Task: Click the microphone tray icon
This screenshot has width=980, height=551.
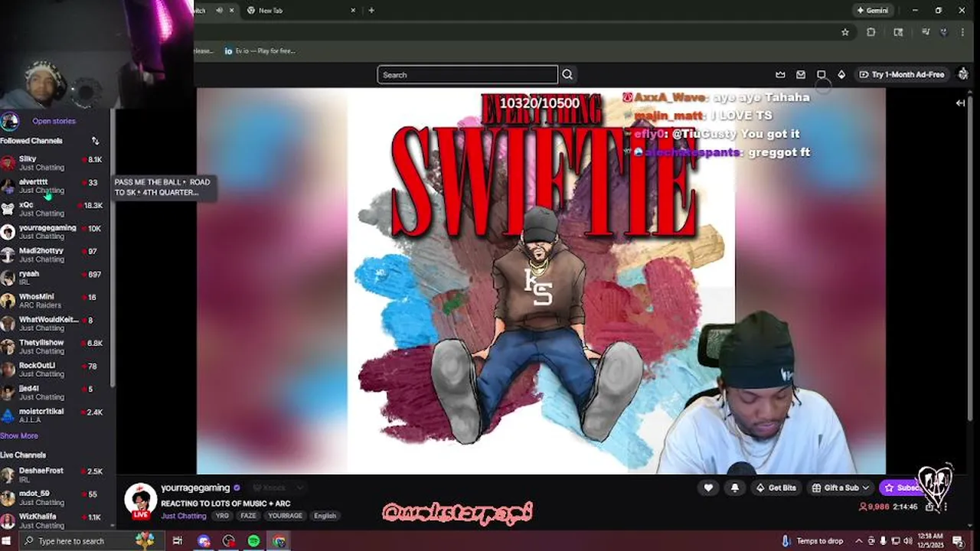Action: (883, 541)
